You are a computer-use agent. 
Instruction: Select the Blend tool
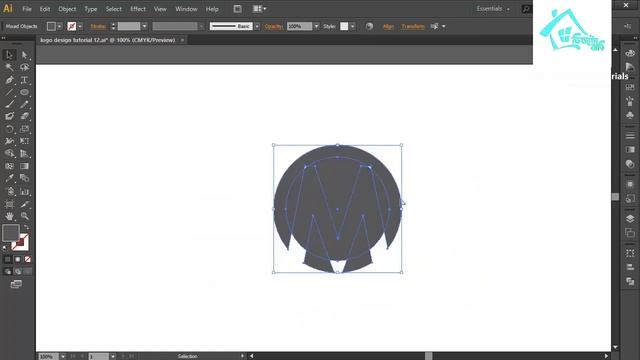click(x=24, y=178)
